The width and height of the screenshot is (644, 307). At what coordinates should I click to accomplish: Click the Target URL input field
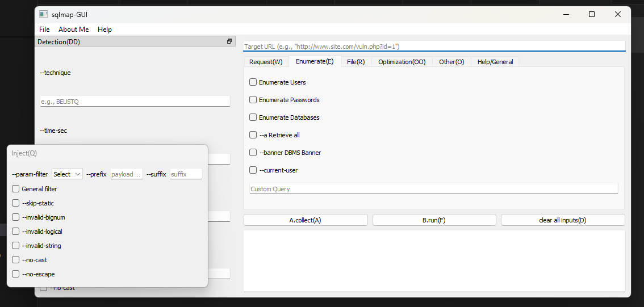point(434,47)
